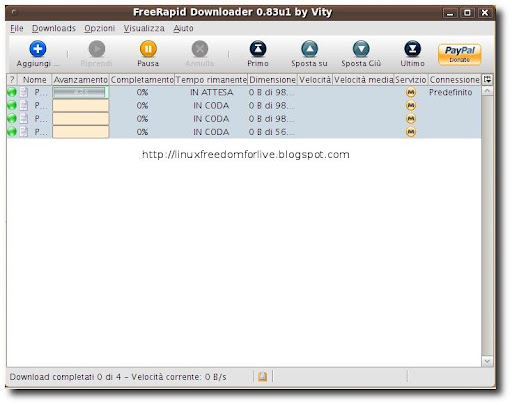Open the Aiuto help menu
512x405 pixels.
[183, 28]
